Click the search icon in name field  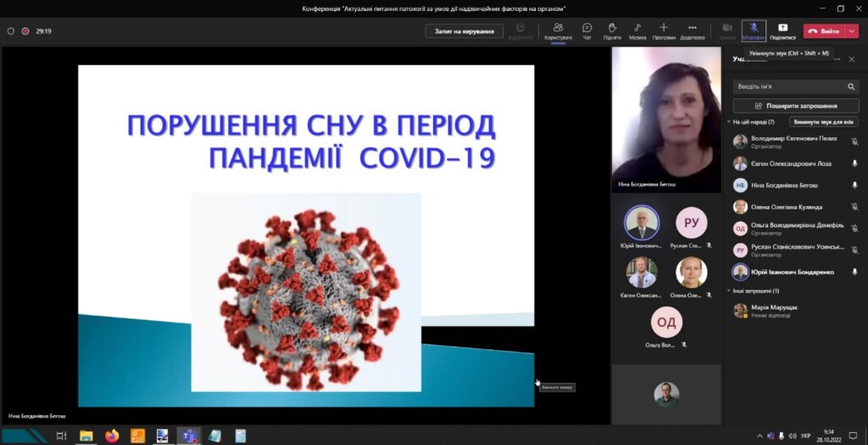pyautogui.click(x=851, y=86)
